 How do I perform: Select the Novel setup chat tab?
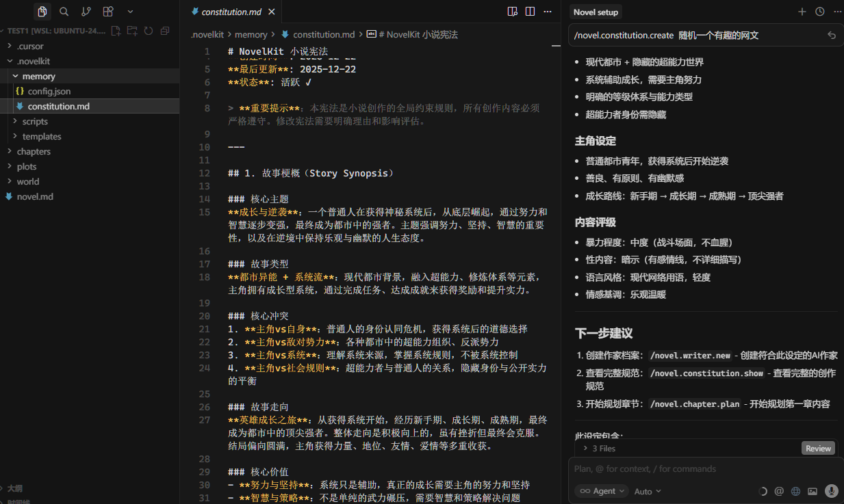(596, 12)
